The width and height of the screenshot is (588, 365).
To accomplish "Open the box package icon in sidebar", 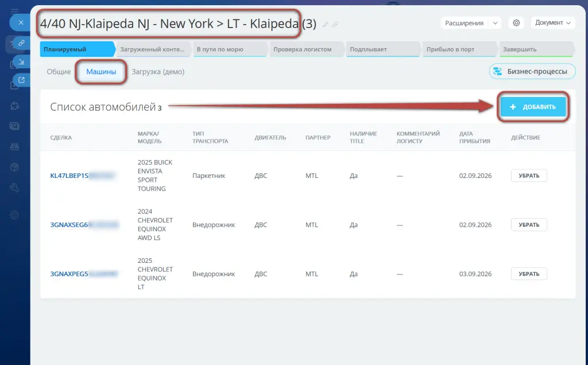I will click(14, 167).
